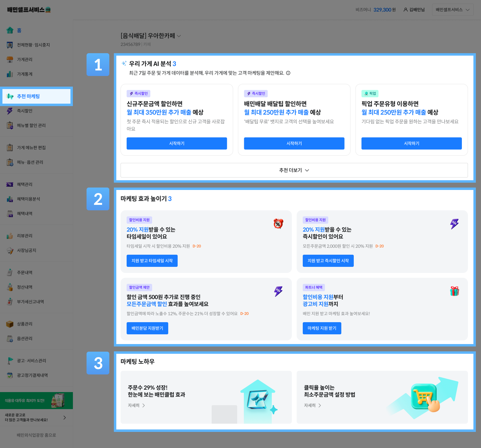481x448 pixels.
Task: Select 추천 마케팅 menu item
Action: [x=36, y=96]
